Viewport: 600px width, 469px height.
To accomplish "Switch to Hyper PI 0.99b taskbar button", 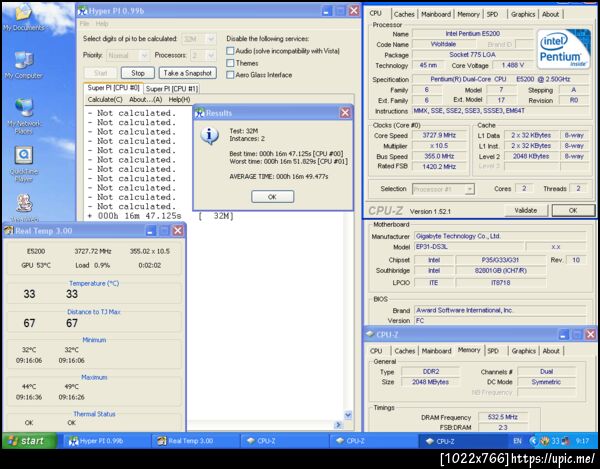I will 106,441.
